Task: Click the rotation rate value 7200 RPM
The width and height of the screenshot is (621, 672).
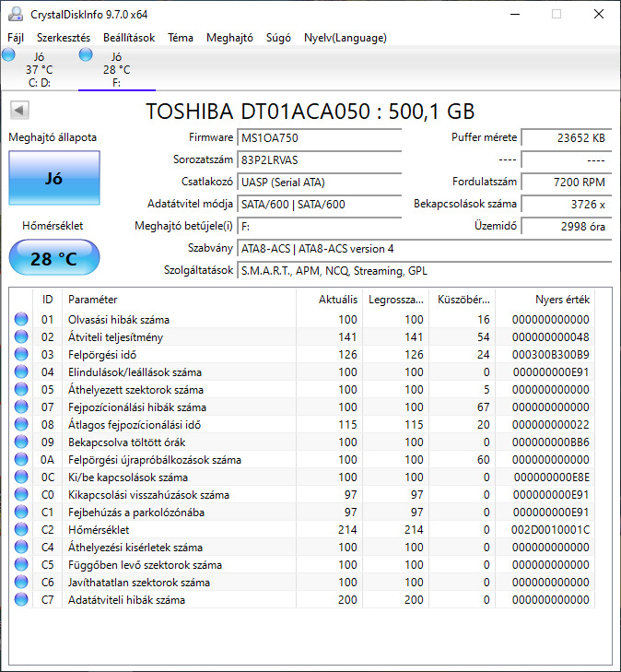Action: tap(566, 183)
